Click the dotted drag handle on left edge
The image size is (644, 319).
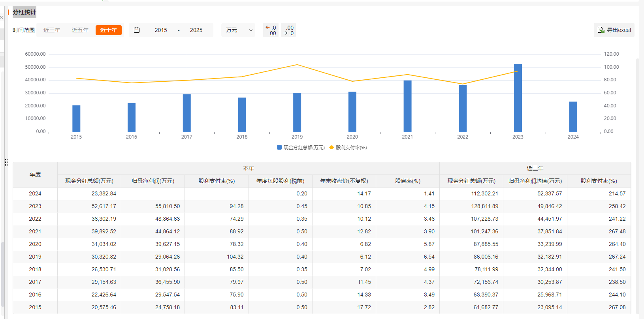pyautogui.click(x=6, y=163)
